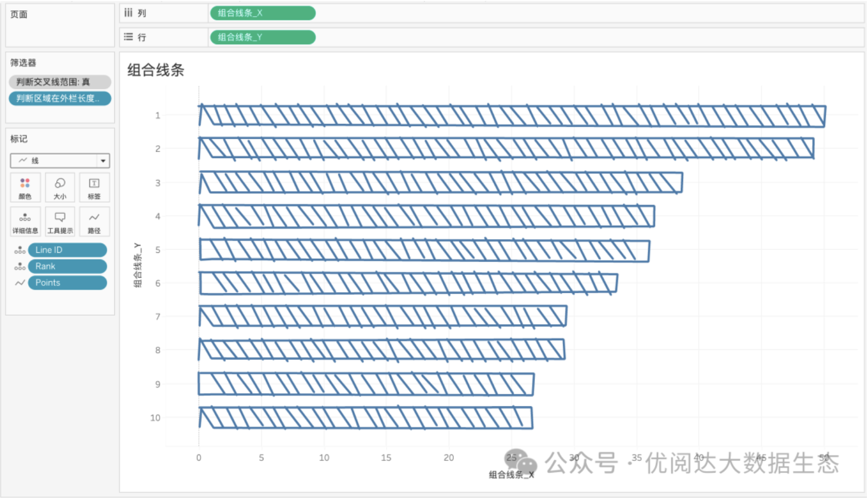Click the 判断区域在外栏长度 filter pill
This screenshot has height=498, width=868.
pos(60,99)
